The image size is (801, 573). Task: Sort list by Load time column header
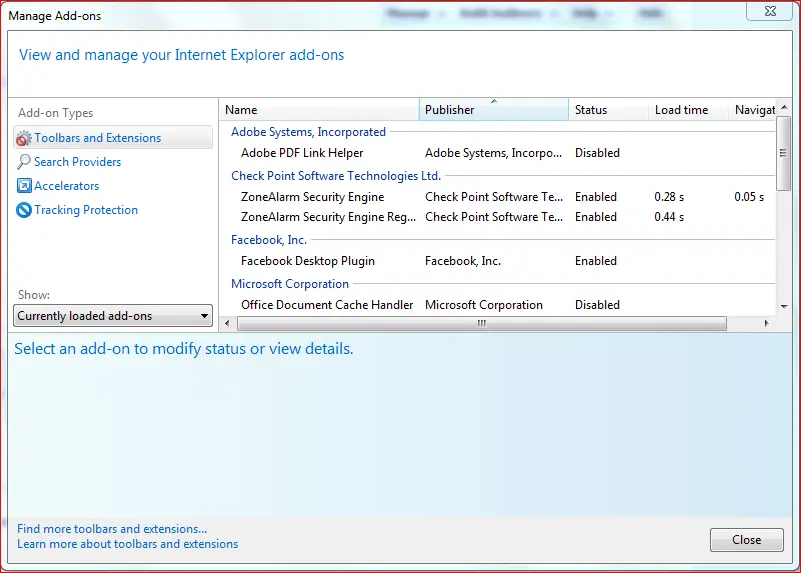[688, 110]
